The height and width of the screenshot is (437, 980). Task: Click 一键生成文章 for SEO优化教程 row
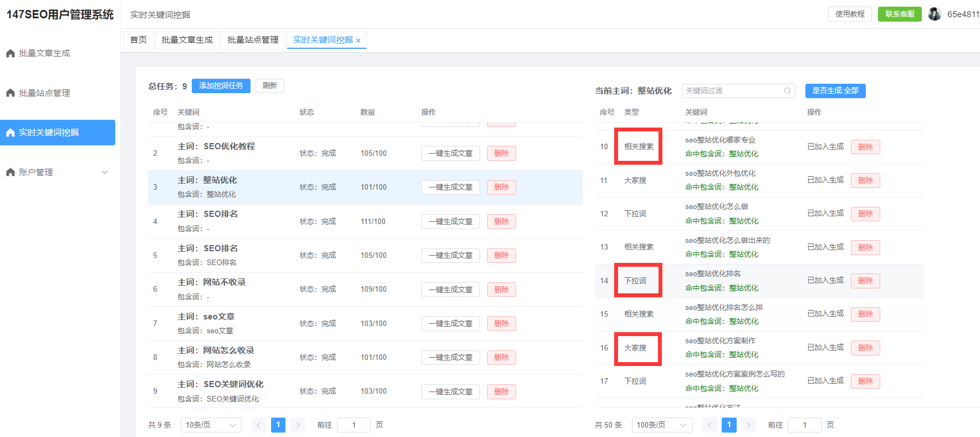(450, 154)
